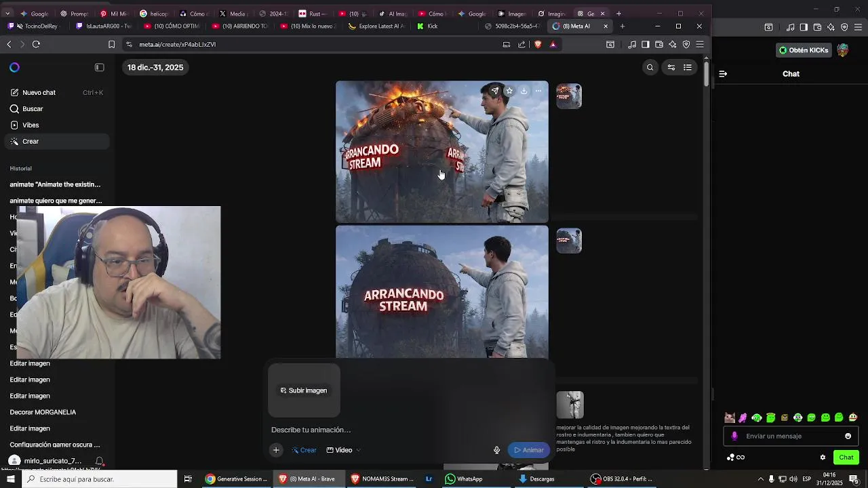Open history item animate "Animate the existin...
The width and height of the screenshot is (868, 488).
click(55, 184)
